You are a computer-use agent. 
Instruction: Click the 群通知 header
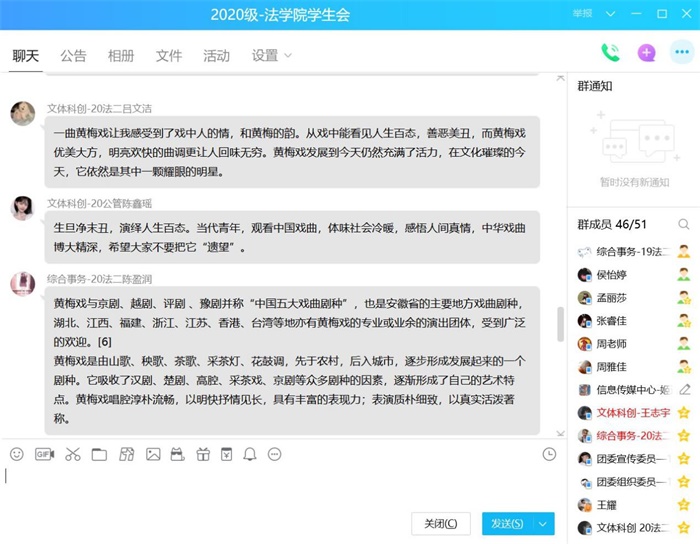pos(595,86)
